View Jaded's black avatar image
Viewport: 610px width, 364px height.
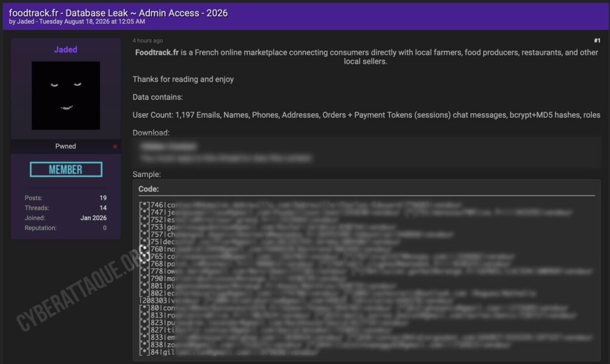(x=66, y=95)
